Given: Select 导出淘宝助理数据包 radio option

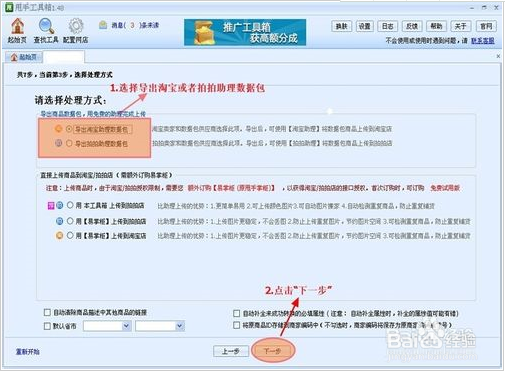Looking at the screenshot, I should pos(69,129).
